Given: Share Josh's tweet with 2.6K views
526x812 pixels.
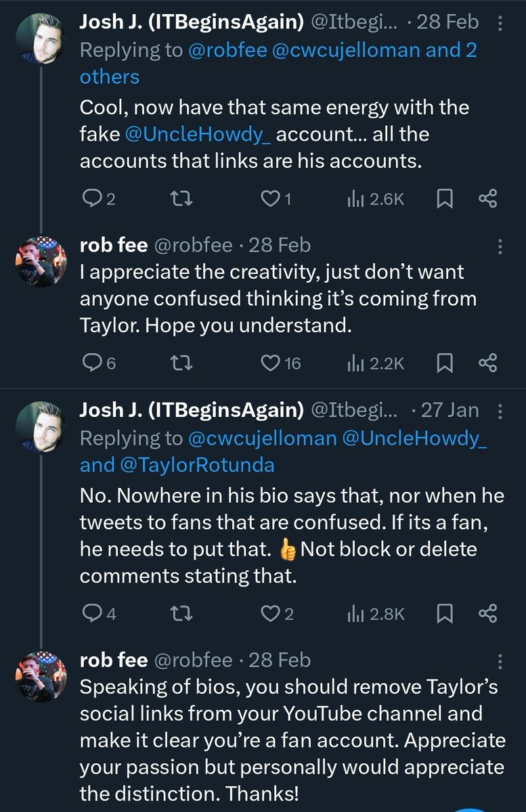Looking at the screenshot, I should (x=487, y=199).
